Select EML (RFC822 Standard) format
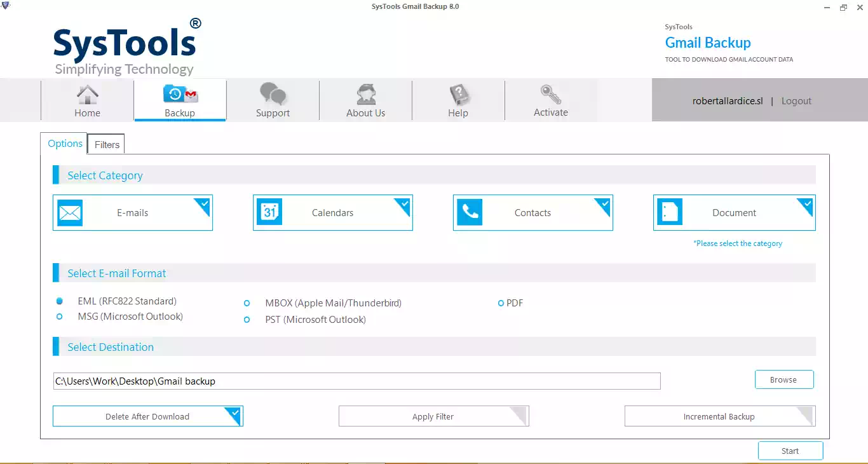The width and height of the screenshot is (868, 464). [60, 301]
